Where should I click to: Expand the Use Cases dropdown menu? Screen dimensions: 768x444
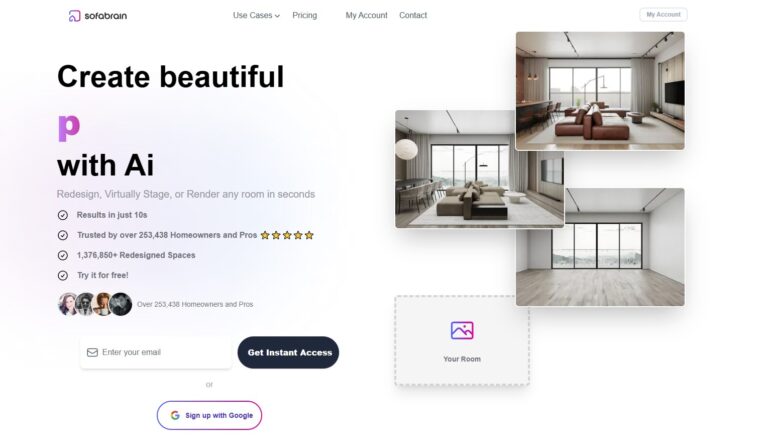pyautogui.click(x=256, y=15)
